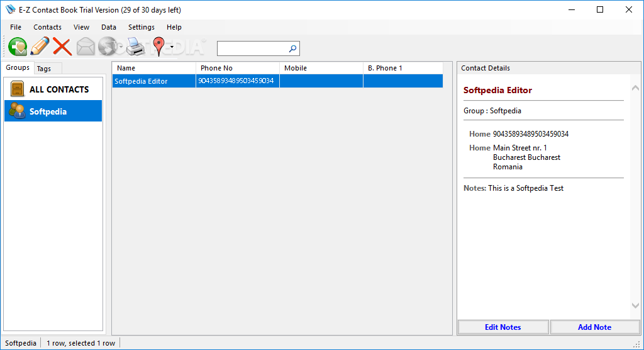The width and height of the screenshot is (644, 350).
Task: Click the status bar row count text
Action: [x=81, y=343]
